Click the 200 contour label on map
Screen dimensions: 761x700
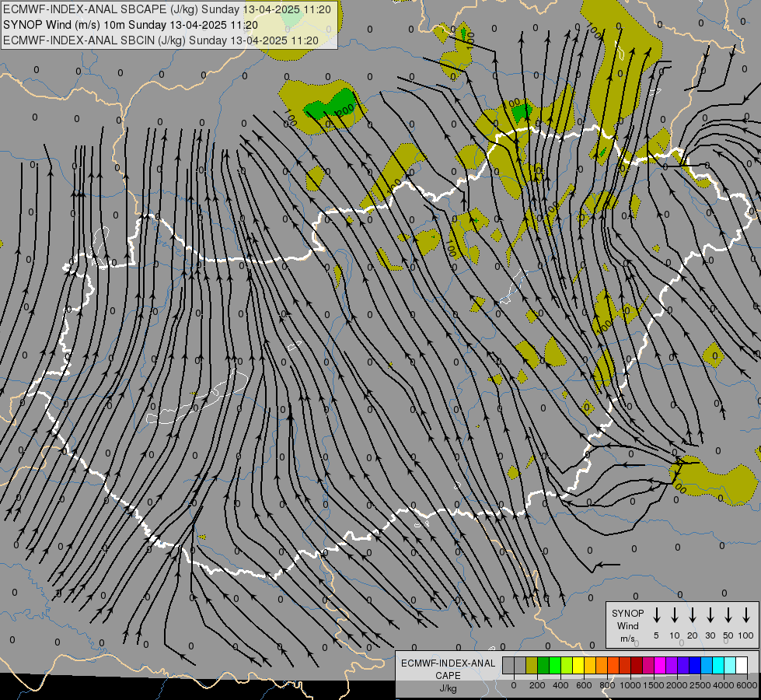(x=345, y=111)
